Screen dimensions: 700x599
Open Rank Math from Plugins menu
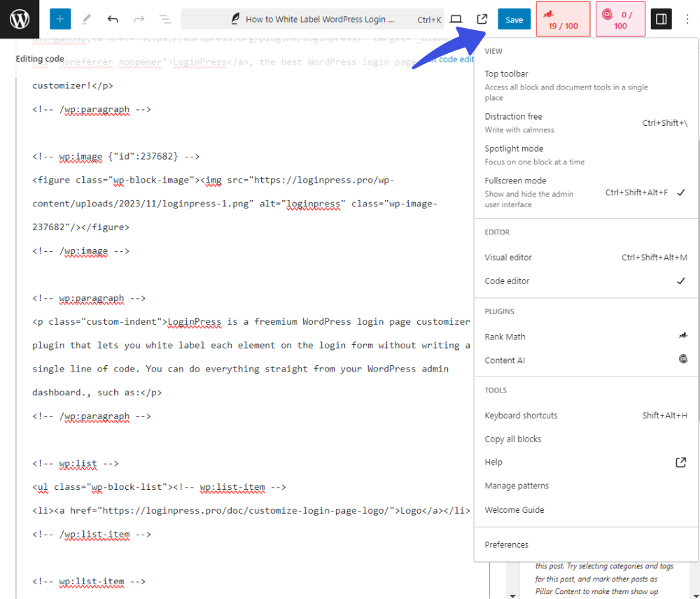click(x=586, y=337)
